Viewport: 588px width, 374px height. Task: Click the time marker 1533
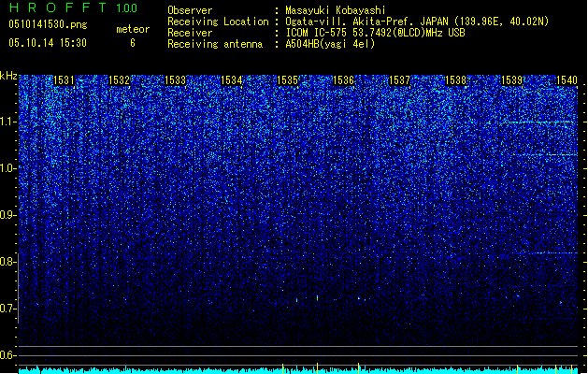click(175, 80)
